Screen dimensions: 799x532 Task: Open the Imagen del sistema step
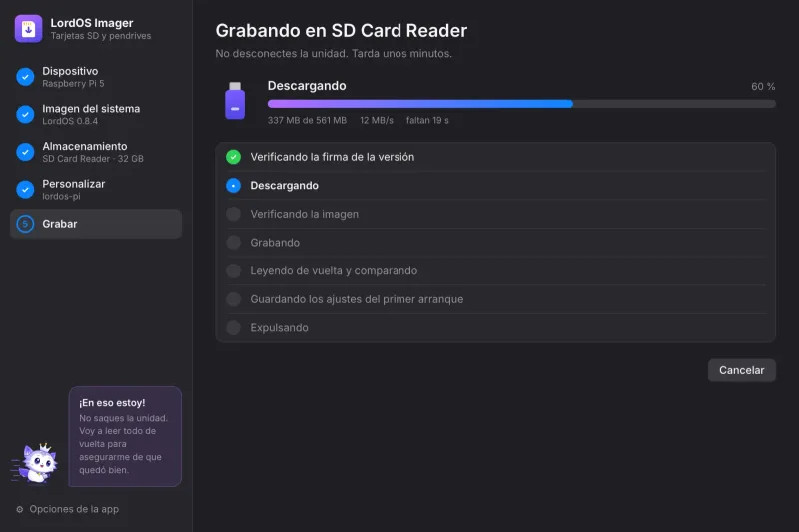click(x=96, y=114)
